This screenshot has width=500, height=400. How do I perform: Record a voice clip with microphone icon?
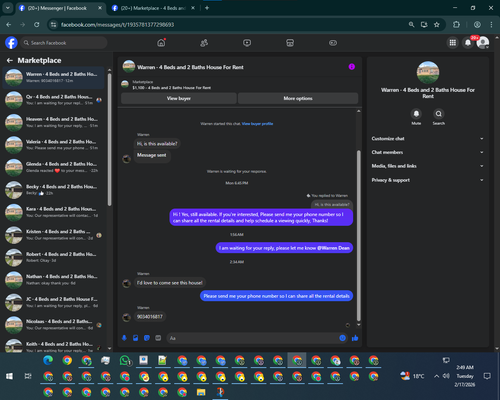point(124,338)
